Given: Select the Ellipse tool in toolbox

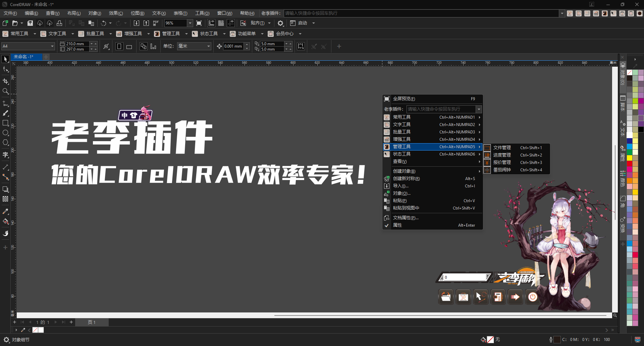Looking at the screenshot, I should pyautogui.click(x=5, y=133).
